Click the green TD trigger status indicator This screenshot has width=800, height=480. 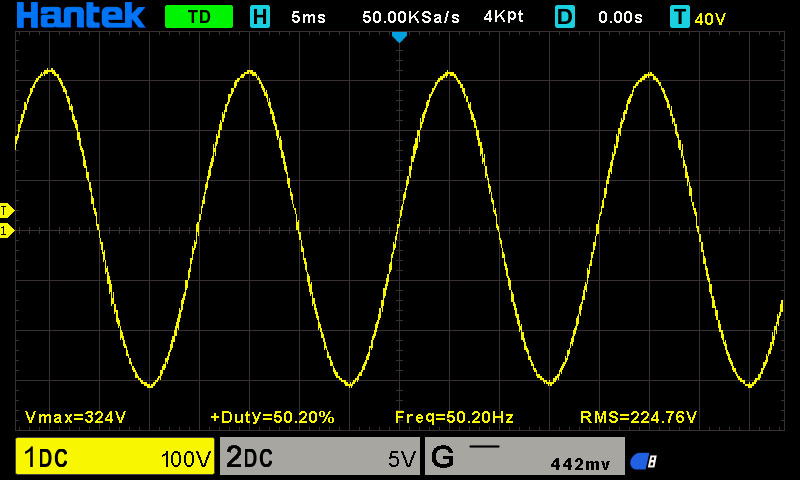pyautogui.click(x=199, y=17)
